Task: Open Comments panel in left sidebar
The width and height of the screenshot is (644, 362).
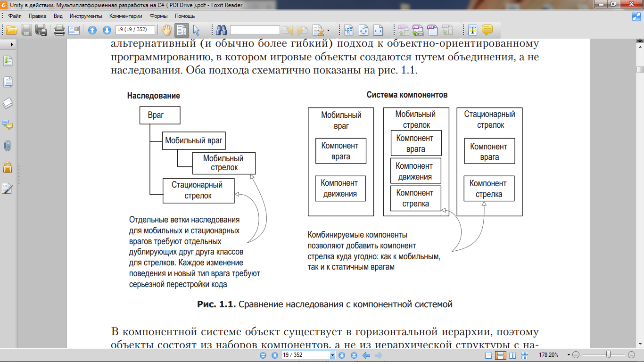Action: click(x=8, y=124)
